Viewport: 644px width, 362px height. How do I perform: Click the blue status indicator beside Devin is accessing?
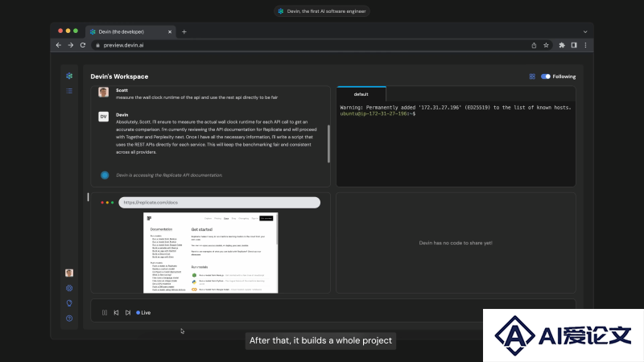click(105, 175)
